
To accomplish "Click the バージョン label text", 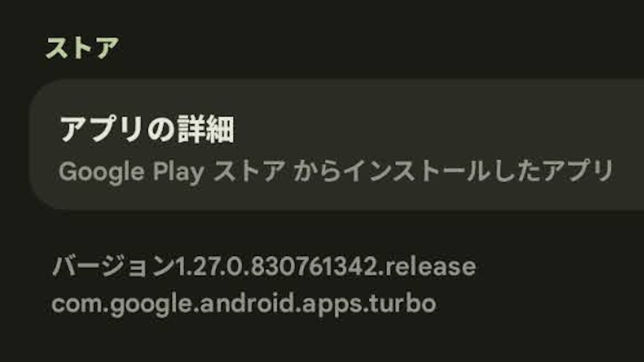I will click(x=113, y=266).
